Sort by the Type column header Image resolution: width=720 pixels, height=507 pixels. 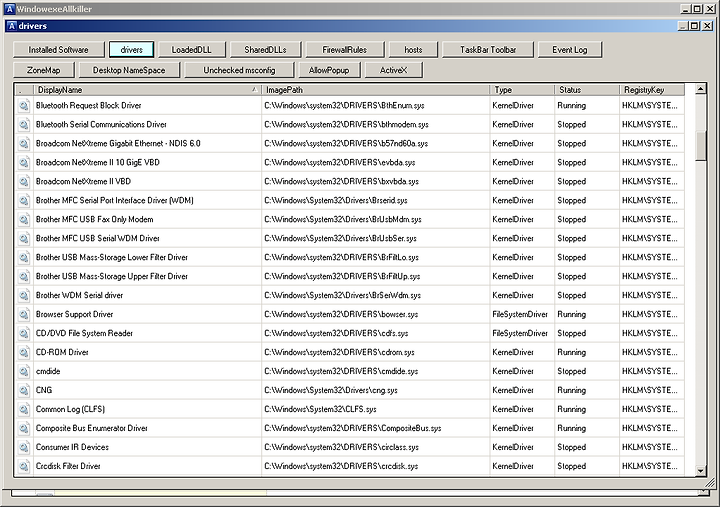[522, 90]
